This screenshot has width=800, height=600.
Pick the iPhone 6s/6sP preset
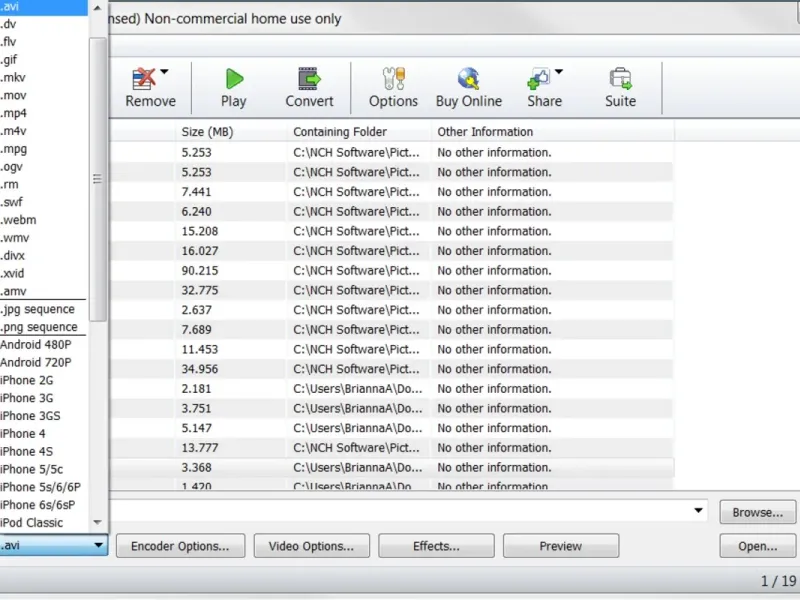(x=44, y=505)
